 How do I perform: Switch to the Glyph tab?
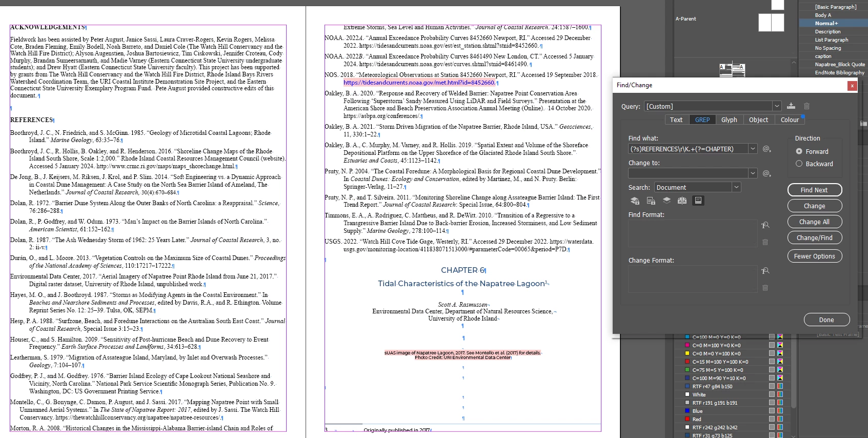[729, 120]
